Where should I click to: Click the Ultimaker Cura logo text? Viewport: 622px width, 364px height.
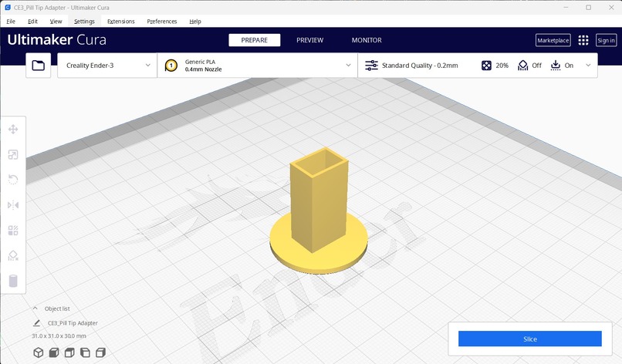point(57,39)
